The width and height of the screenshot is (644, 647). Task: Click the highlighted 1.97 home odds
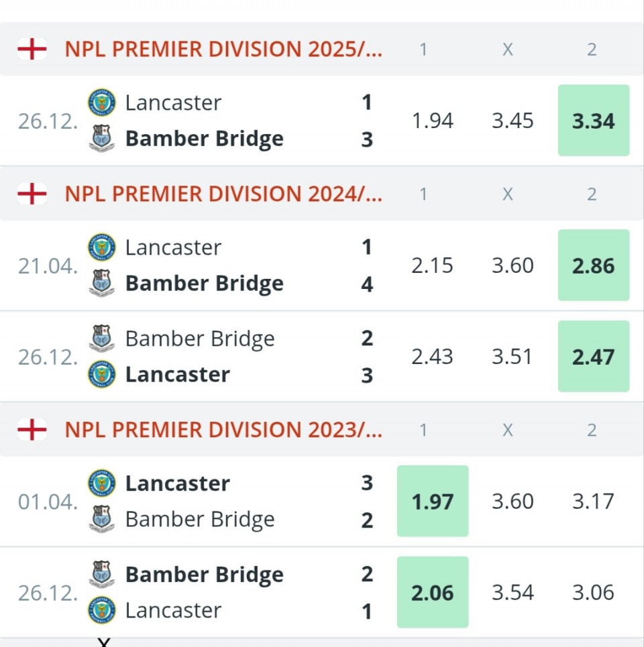pos(432,502)
